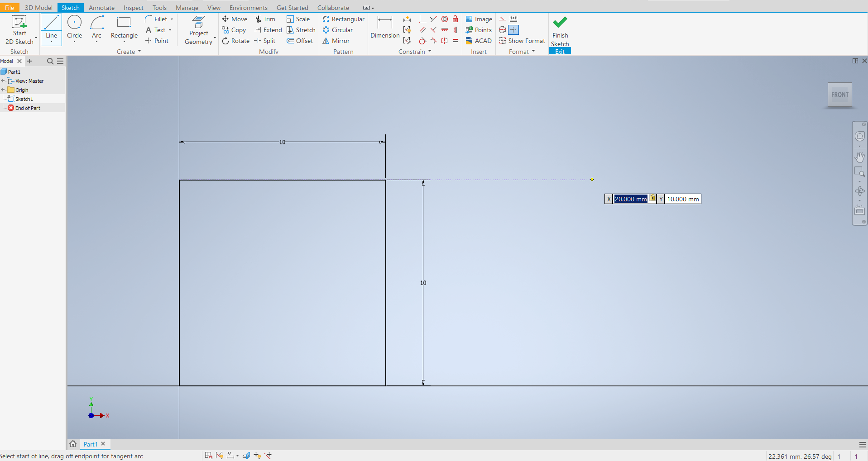Click the Y coordinate input field
The width and height of the screenshot is (868, 461).
(682, 199)
